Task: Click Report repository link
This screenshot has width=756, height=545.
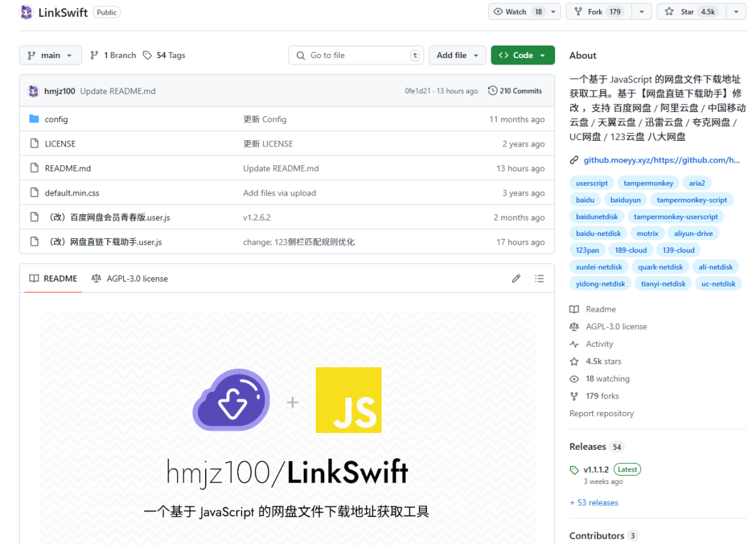Action: coord(601,413)
